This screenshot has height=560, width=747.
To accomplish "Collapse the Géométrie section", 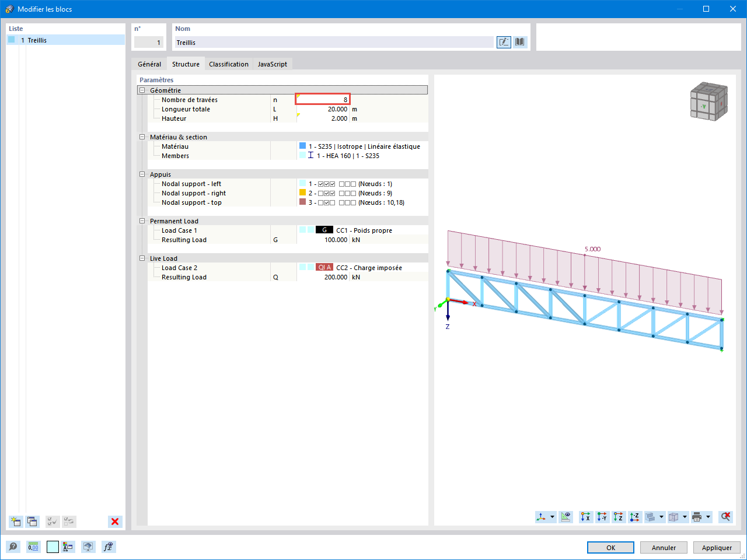I will tap(142, 90).
